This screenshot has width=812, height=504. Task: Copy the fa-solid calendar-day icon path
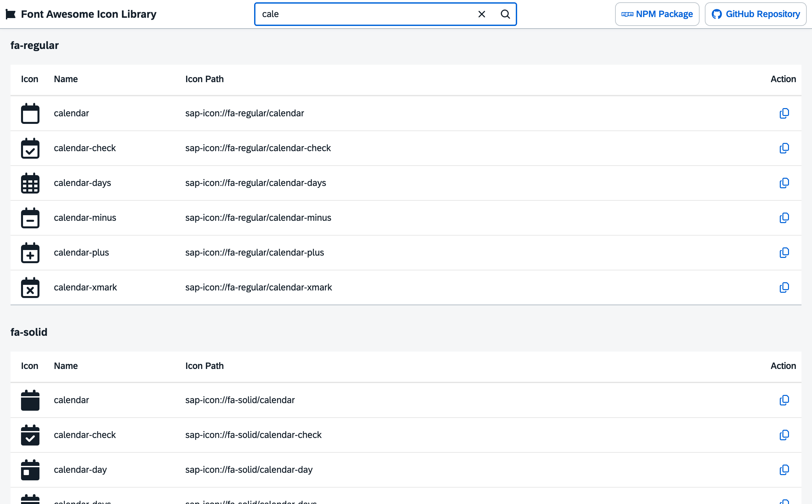(784, 470)
